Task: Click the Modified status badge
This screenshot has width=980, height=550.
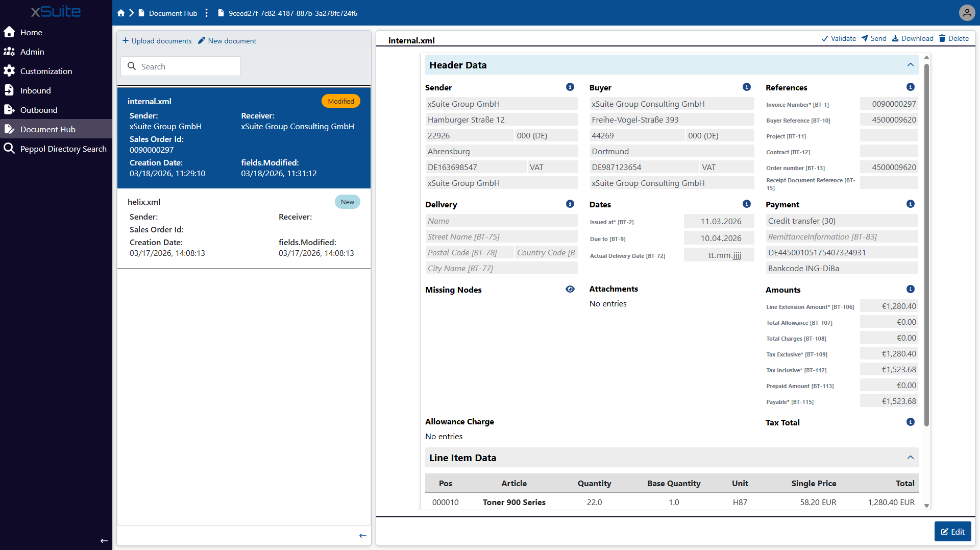Action: click(341, 101)
